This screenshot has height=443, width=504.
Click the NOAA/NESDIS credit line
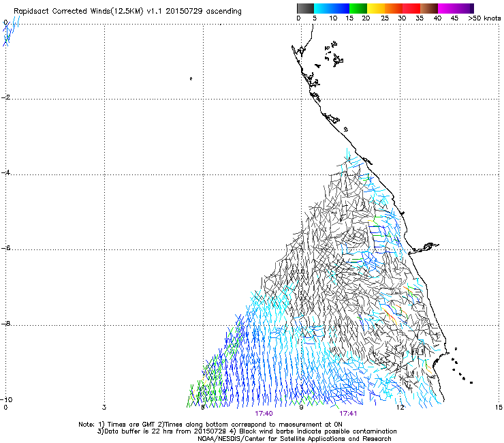pos(294,439)
